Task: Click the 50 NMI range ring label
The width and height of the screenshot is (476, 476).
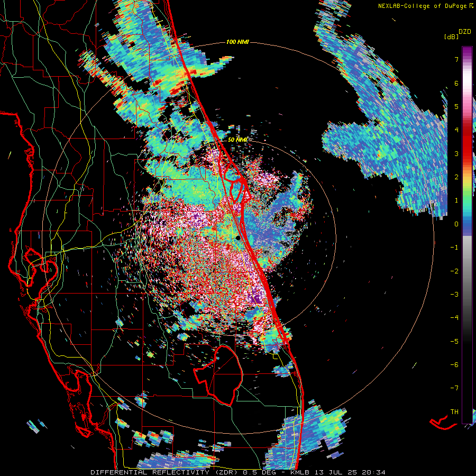Action: tap(237, 140)
